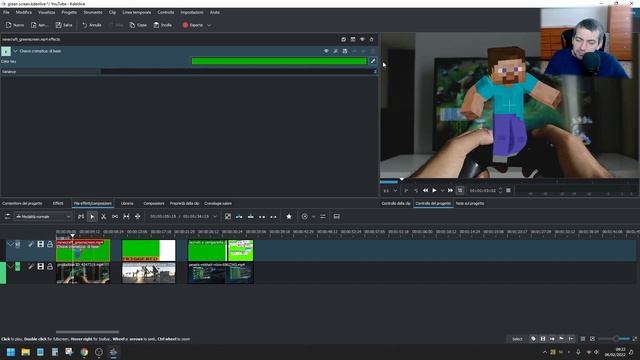Toggle lower track effects pencil icon
This screenshot has width=640, height=360.
[31, 267]
